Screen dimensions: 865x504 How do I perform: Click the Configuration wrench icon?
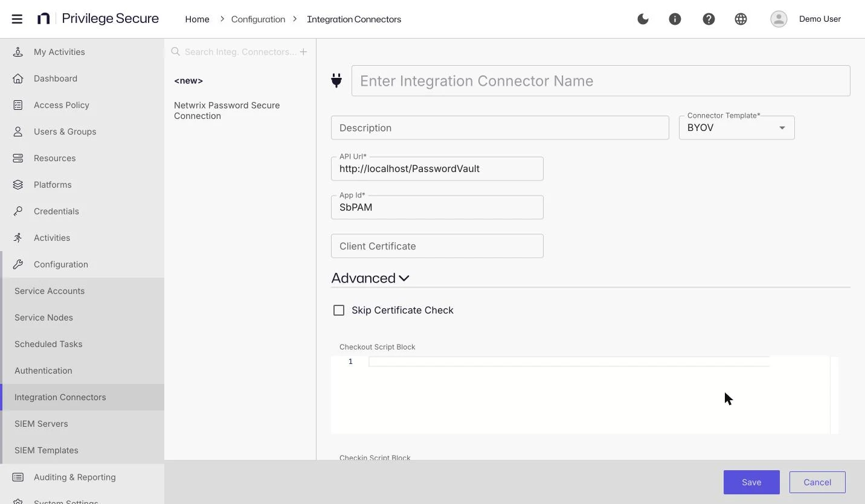[18, 264]
